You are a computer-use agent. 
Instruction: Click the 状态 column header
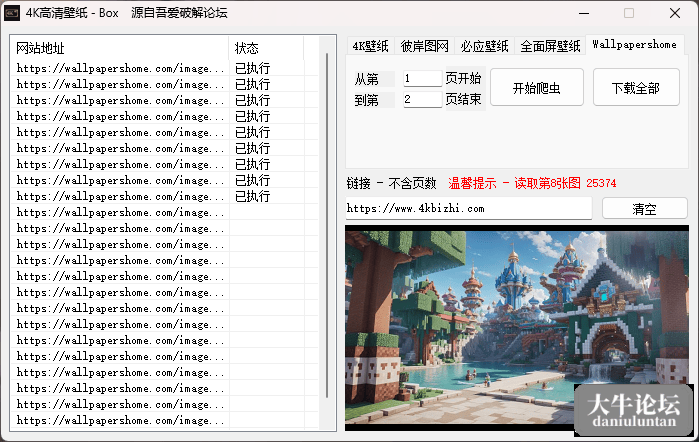pos(266,48)
